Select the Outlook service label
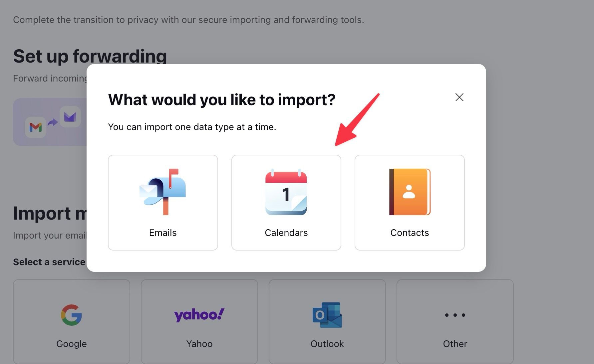This screenshot has width=594, height=364. 327,344
